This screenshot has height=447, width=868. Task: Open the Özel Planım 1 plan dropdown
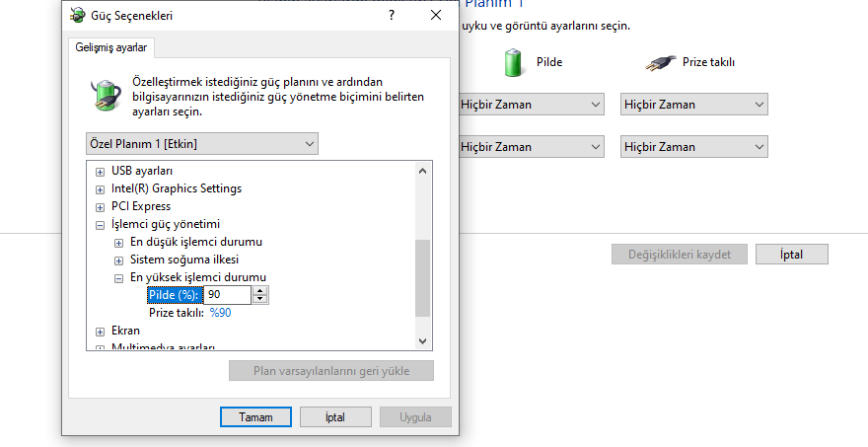point(202,144)
